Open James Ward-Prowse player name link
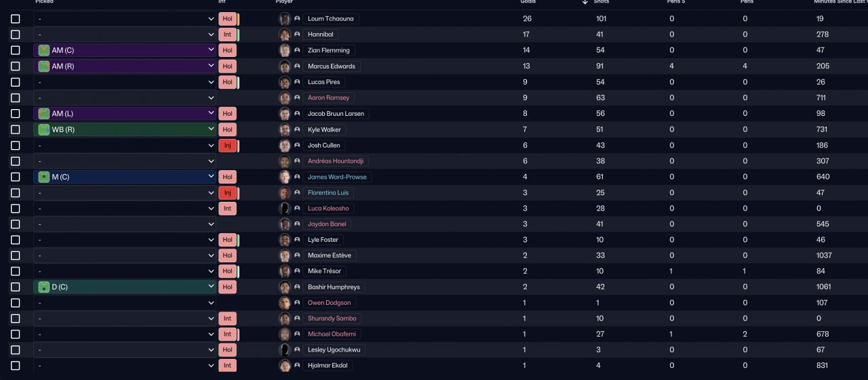The image size is (868, 380). coord(337,177)
